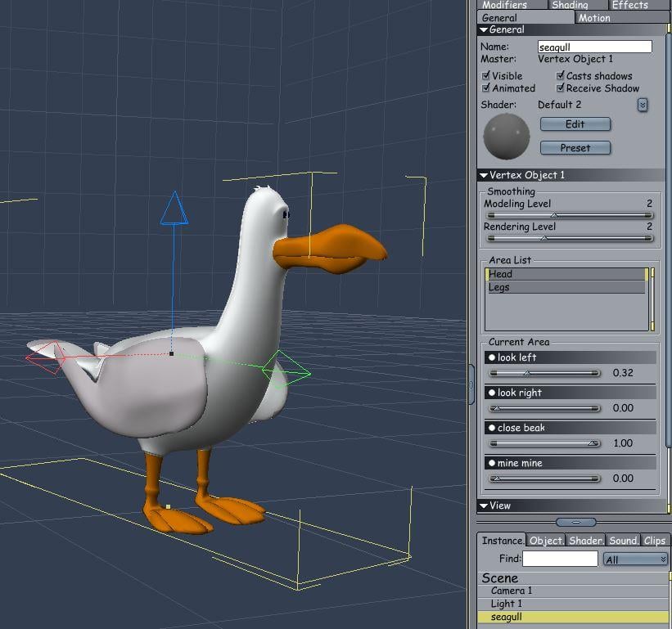672x629 pixels.
Task: Click the look left slider track
Action: [x=544, y=373]
